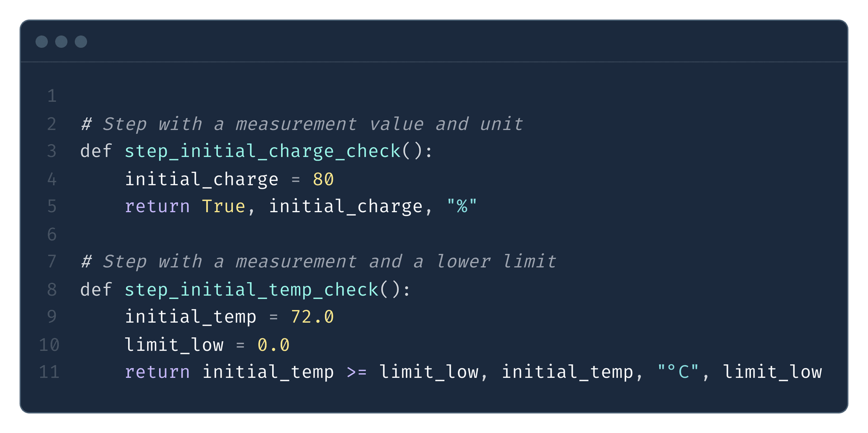Click the comment about a lower limit
868x433 pixels.
point(318,262)
